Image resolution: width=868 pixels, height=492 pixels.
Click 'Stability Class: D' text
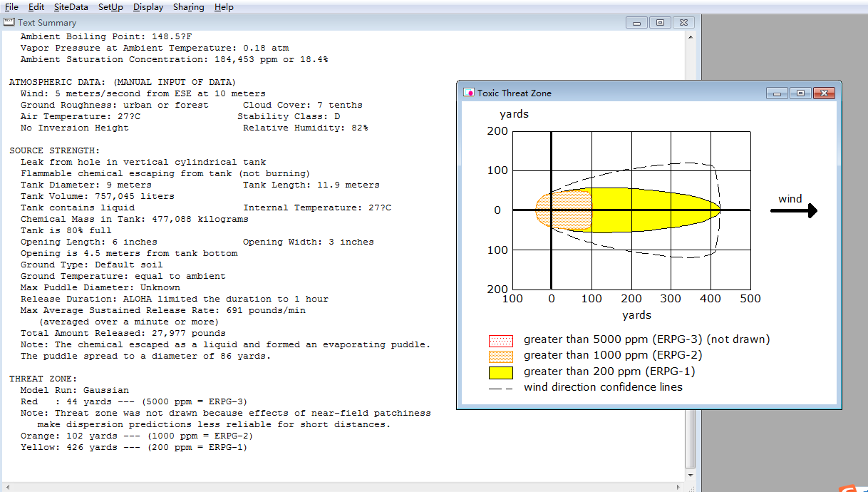pos(289,116)
